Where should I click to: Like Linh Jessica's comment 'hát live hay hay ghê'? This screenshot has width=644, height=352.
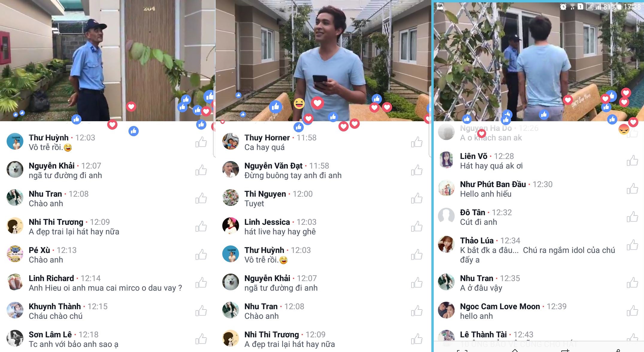coord(417,227)
